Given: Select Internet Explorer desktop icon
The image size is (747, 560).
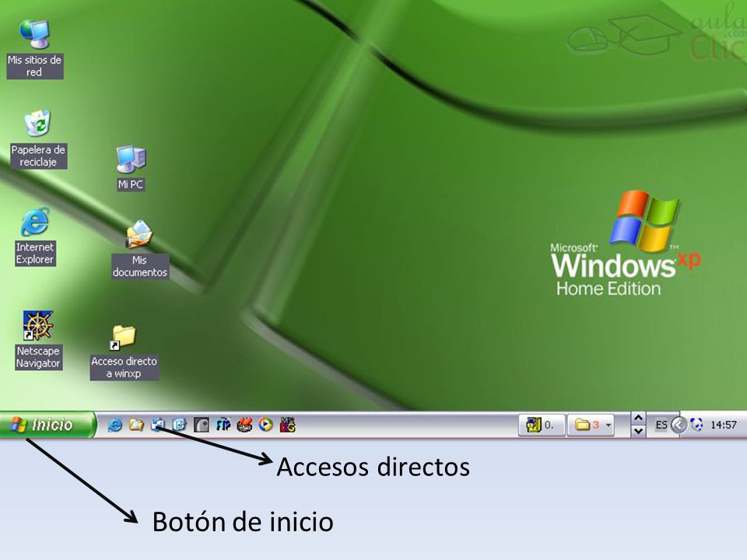Looking at the screenshot, I should pos(35,236).
